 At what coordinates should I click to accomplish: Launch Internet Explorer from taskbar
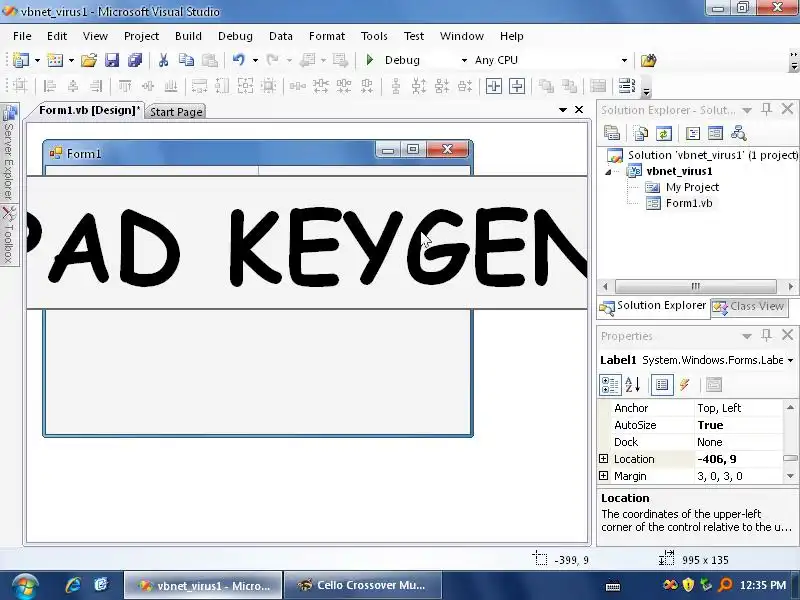point(73,585)
